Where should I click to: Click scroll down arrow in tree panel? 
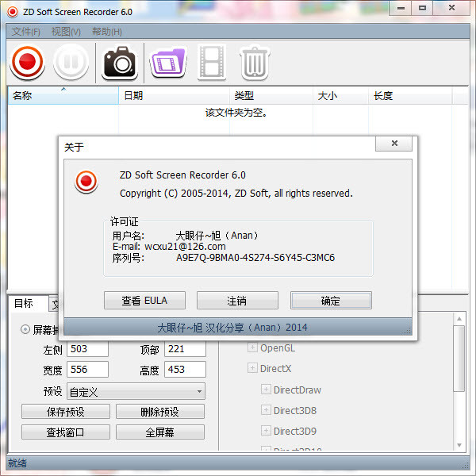[459, 445]
